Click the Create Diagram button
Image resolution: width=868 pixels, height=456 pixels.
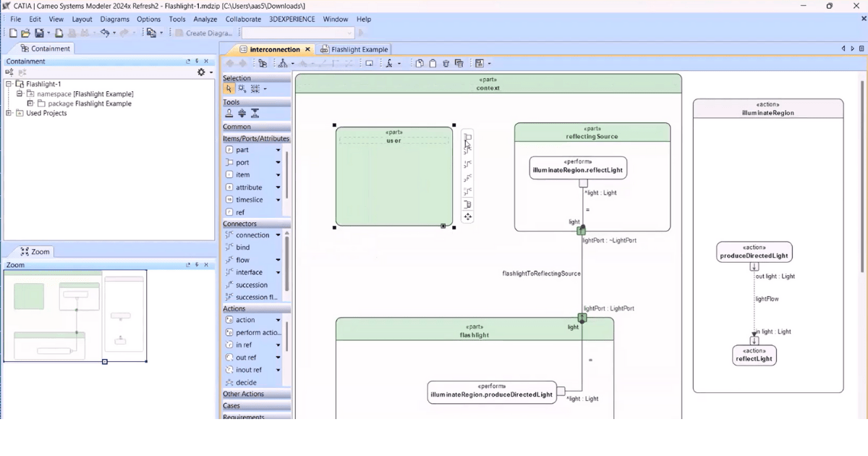pyautogui.click(x=204, y=33)
